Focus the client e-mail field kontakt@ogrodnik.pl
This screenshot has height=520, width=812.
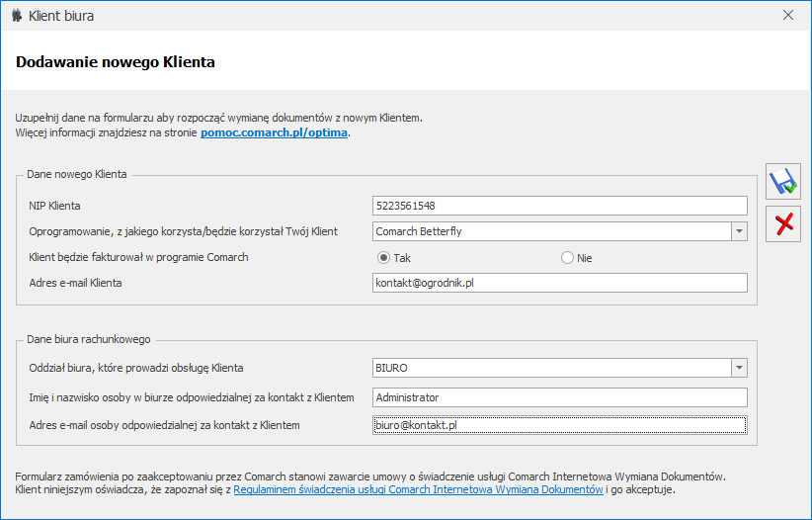pos(559,283)
